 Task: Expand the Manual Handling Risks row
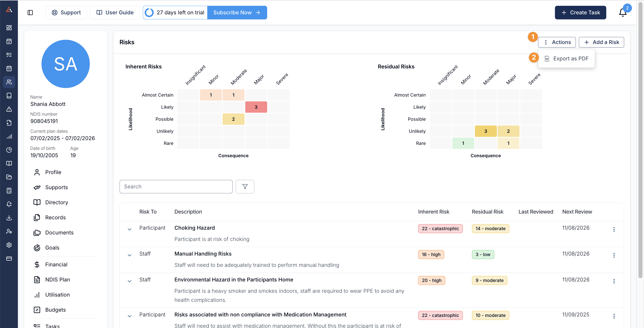pos(130,255)
